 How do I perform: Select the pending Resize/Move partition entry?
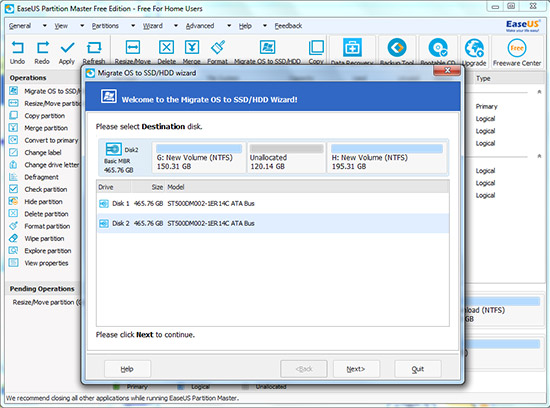[x=46, y=302]
